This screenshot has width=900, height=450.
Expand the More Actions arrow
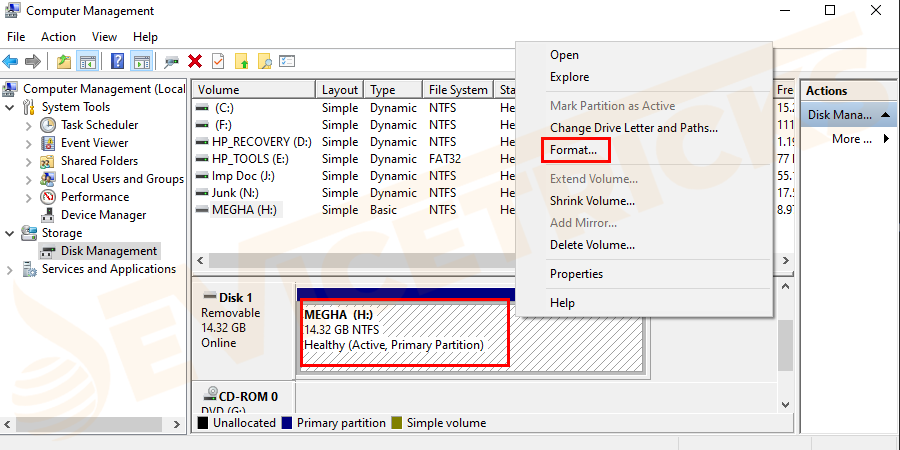pyautogui.click(x=886, y=138)
